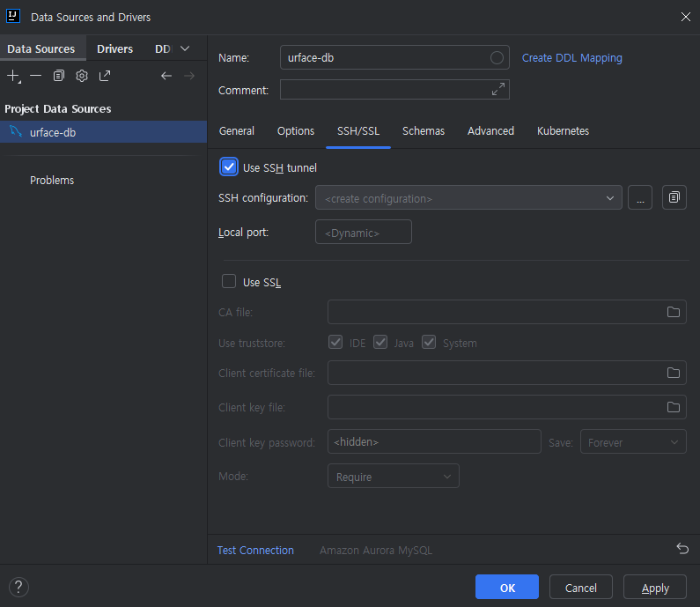Duplicate the selected data source
Image resolution: width=700 pixels, height=607 pixels.
click(x=59, y=76)
